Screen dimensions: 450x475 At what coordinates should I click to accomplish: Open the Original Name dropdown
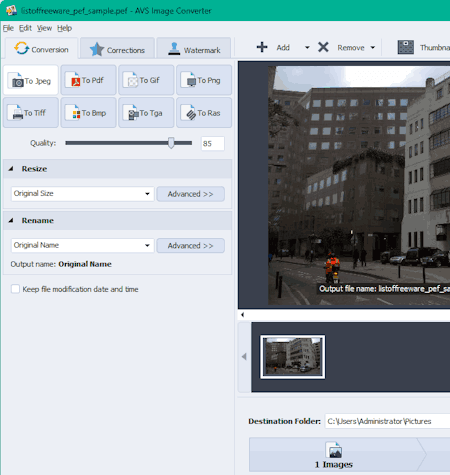point(82,245)
